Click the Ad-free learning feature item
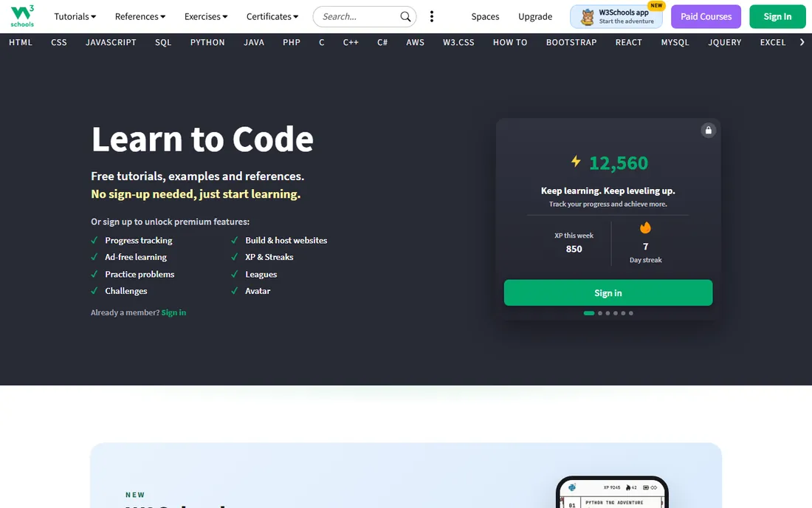812x508 pixels. (136, 257)
